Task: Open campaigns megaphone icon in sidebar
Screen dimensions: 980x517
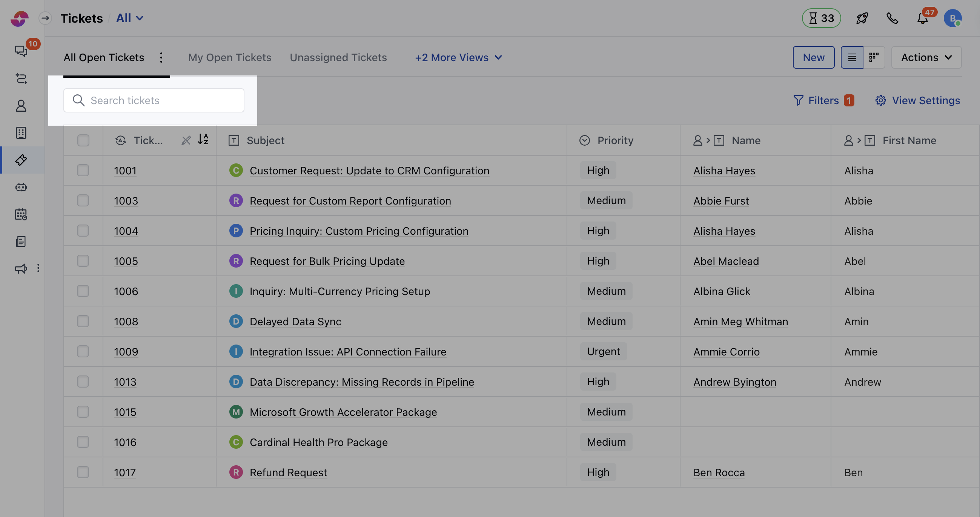Action: [x=21, y=268]
